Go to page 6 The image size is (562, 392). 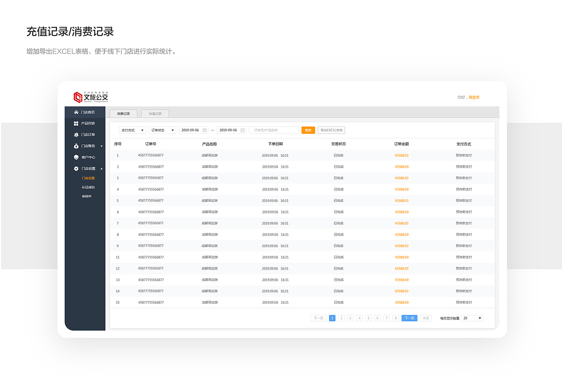tap(378, 318)
